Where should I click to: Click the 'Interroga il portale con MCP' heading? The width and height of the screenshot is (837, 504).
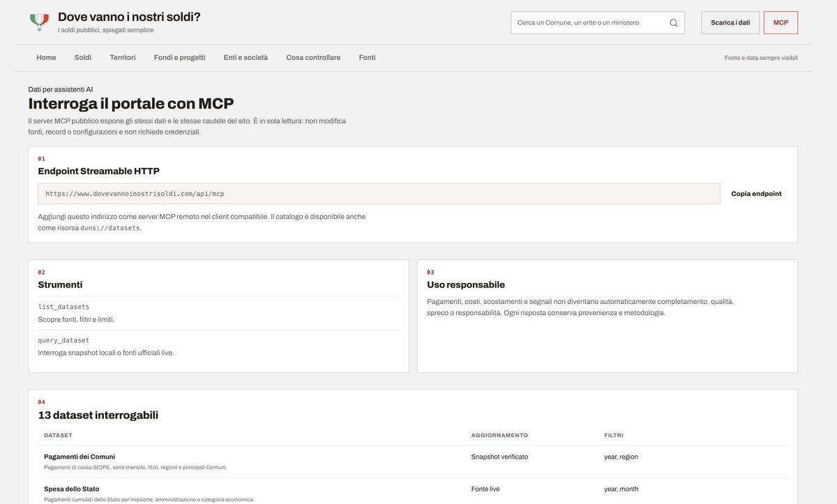[131, 103]
